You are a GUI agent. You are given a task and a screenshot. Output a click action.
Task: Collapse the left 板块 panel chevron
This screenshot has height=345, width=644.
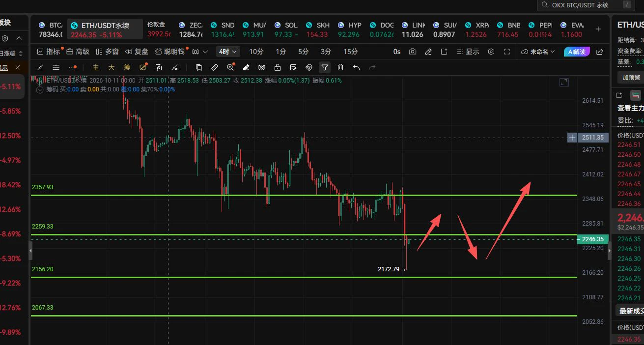click(19, 38)
